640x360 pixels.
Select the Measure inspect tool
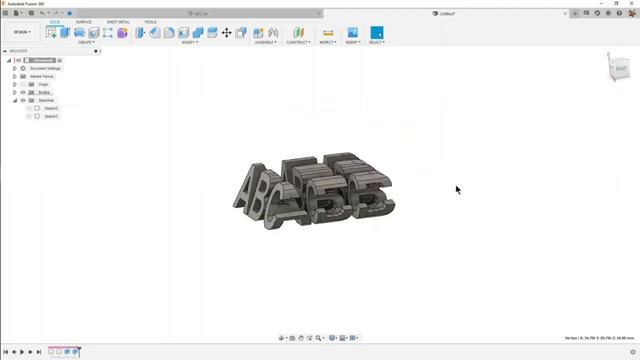(328, 33)
